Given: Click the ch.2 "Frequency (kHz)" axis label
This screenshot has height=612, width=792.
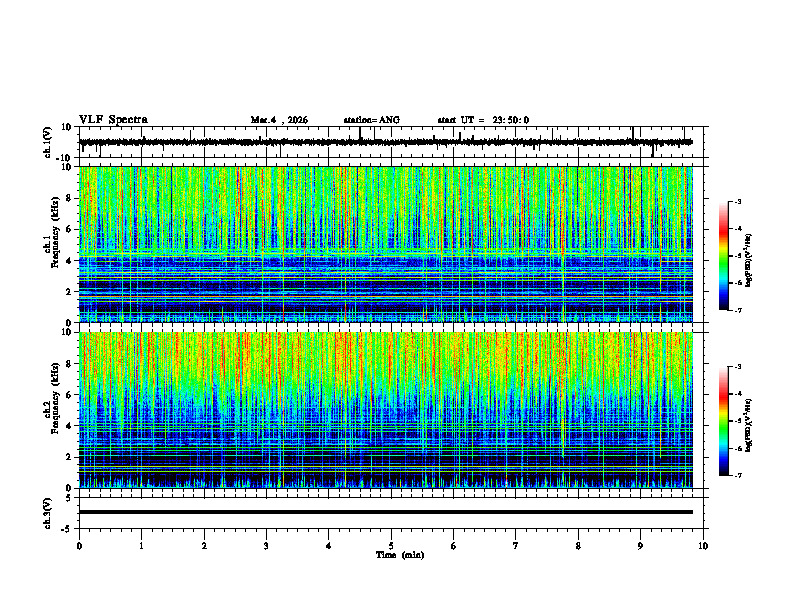Looking at the screenshot, I should click(x=55, y=398).
